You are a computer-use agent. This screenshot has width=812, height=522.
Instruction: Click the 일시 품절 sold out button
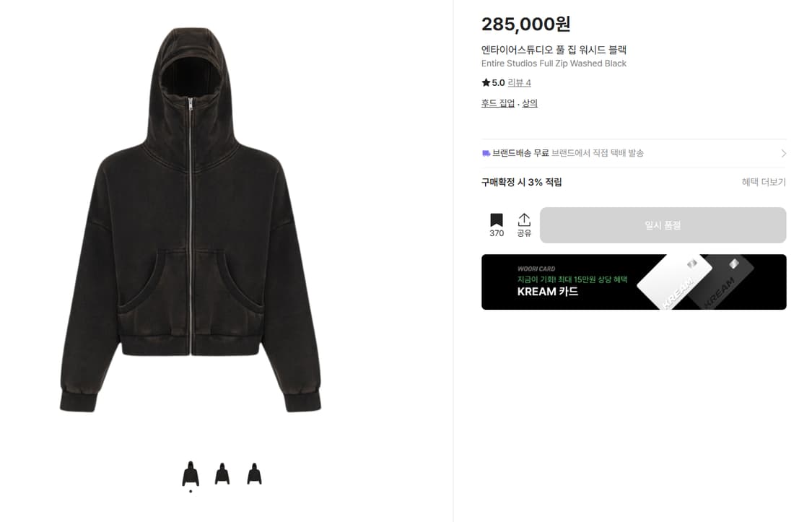click(x=663, y=225)
